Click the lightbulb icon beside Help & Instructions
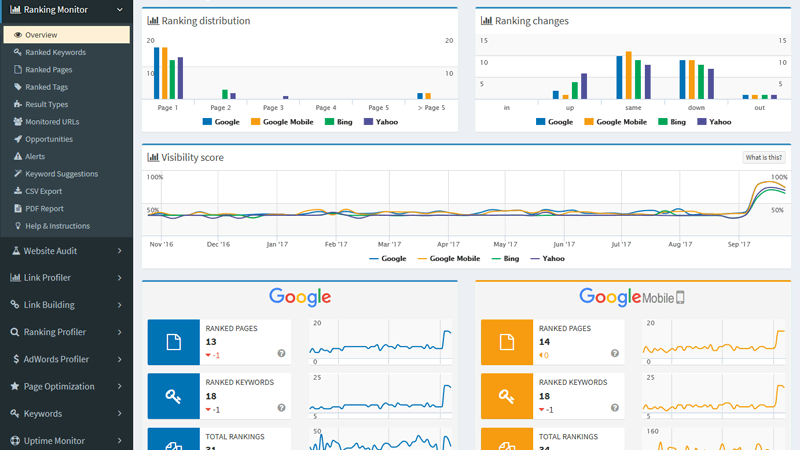This screenshot has width=800, height=450. coord(18,226)
